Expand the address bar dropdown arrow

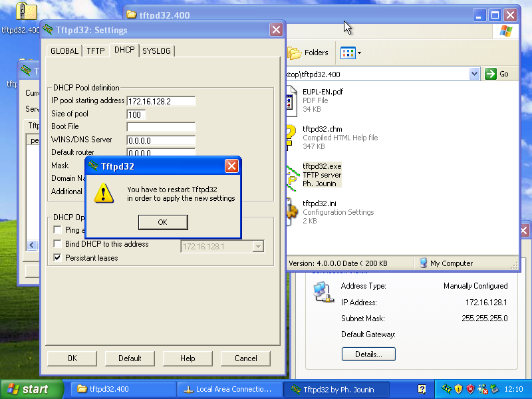pyautogui.click(x=475, y=74)
